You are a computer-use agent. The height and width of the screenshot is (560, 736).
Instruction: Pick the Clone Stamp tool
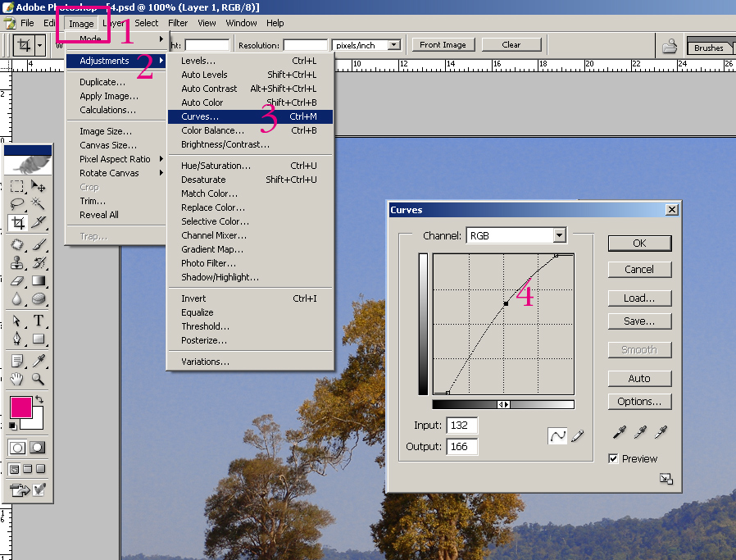[17, 262]
